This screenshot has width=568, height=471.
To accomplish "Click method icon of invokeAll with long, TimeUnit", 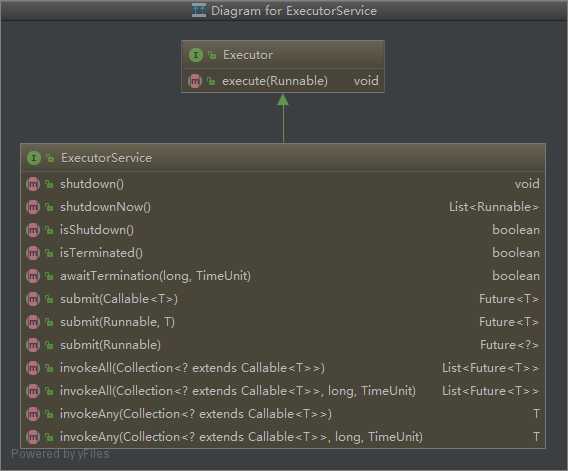I will 33,391.
